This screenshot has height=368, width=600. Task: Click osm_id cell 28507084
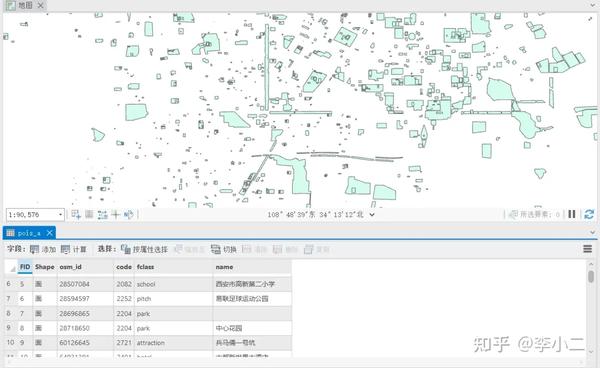(85, 284)
